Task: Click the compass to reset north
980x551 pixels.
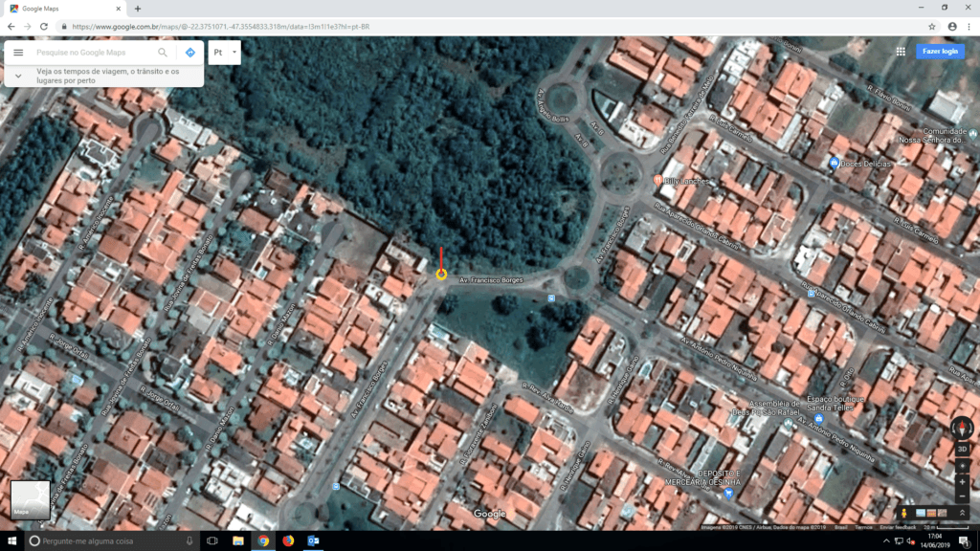Action: tap(962, 427)
